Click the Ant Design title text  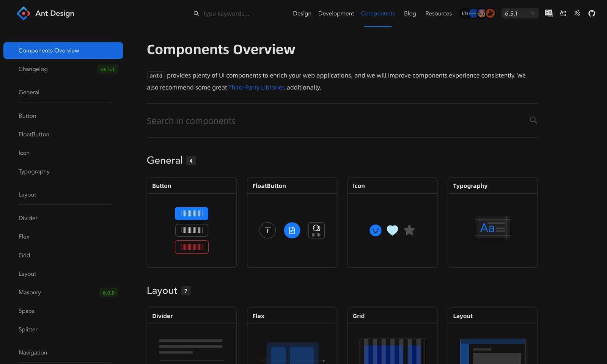click(55, 13)
